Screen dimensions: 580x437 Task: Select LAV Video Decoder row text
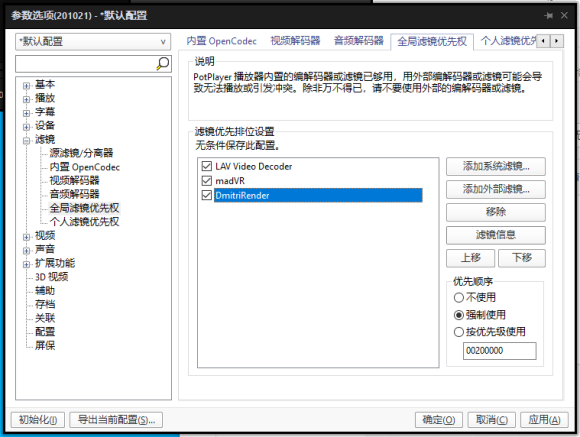(254, 167)
